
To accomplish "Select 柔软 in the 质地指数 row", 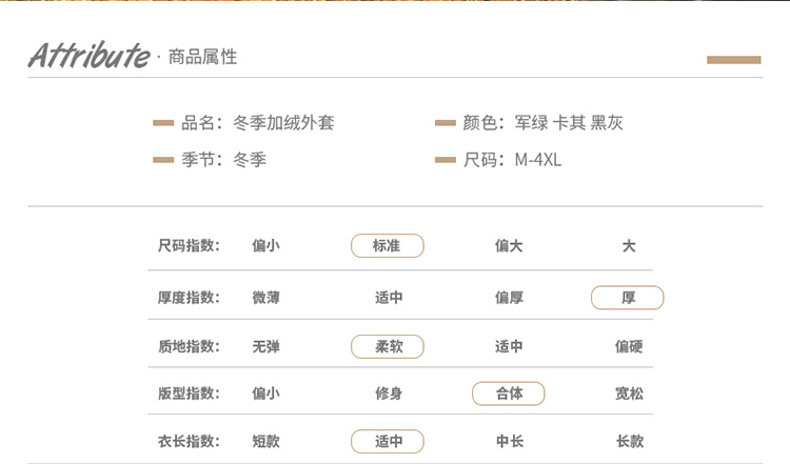I will tap(387, 347).
